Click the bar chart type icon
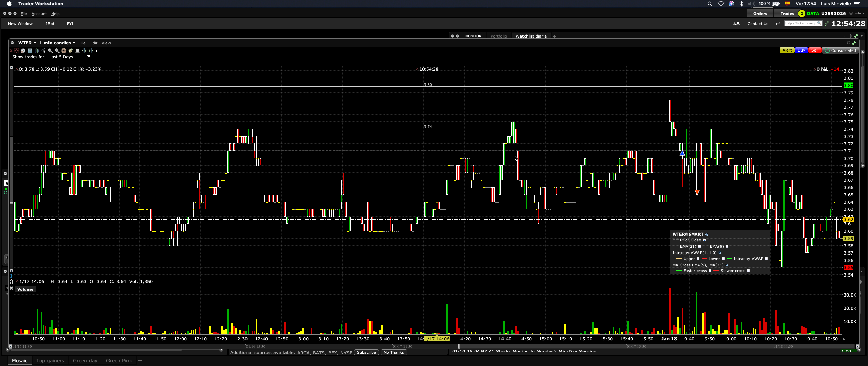Viewport: 868px width, 366px height. pos(37,51)
